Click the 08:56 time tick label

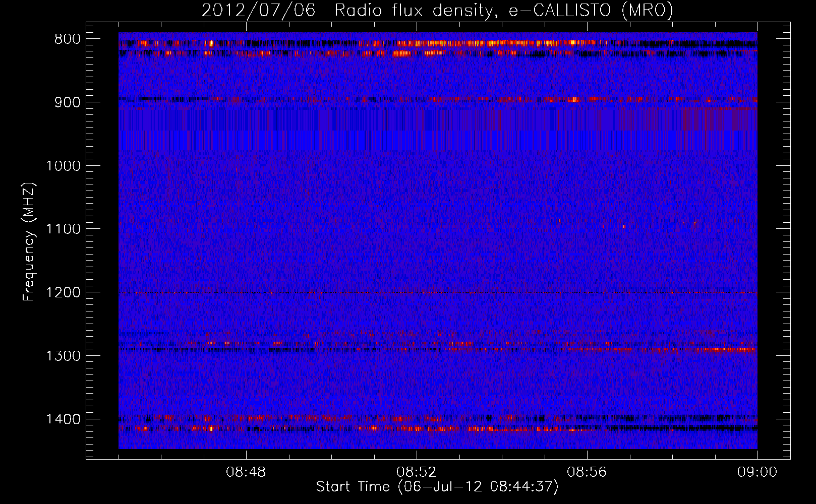[587, 473]
